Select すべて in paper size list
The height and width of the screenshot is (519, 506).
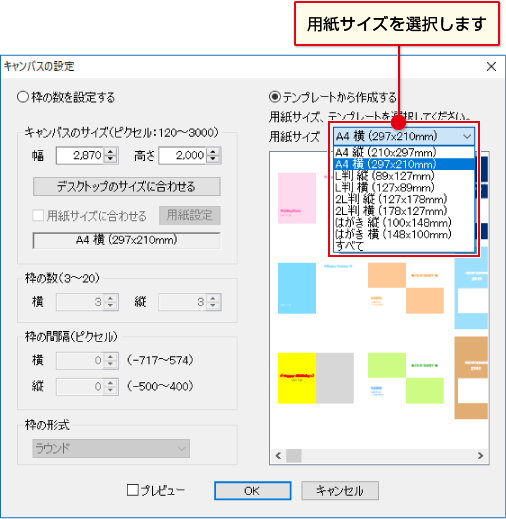pyautogui.click(x=404, y=246)
